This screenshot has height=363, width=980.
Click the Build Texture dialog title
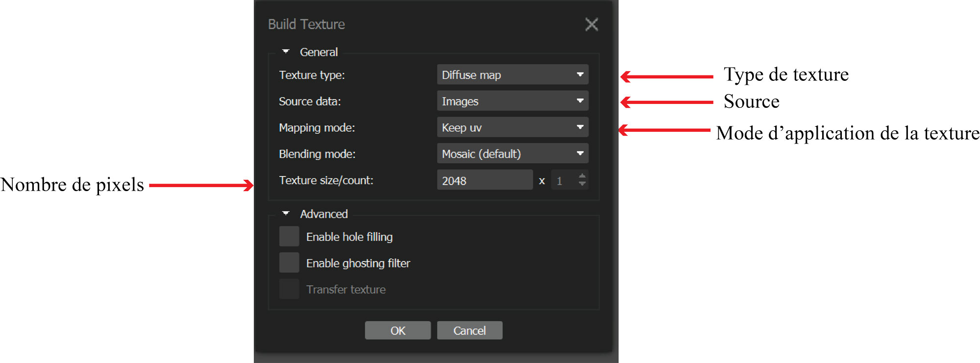click(306, 24)
